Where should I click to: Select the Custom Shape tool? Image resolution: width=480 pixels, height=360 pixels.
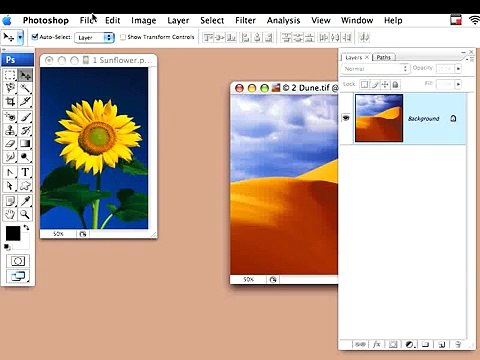point(25,186)
